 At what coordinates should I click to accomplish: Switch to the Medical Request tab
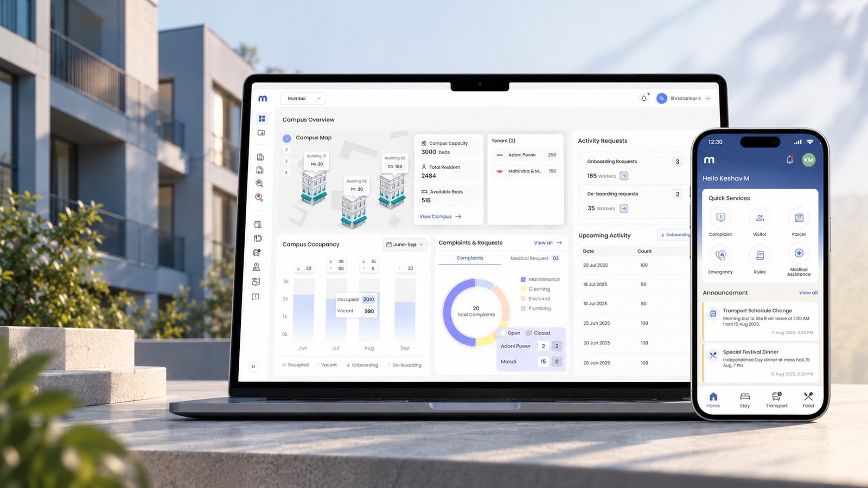[x=534, y=258]
